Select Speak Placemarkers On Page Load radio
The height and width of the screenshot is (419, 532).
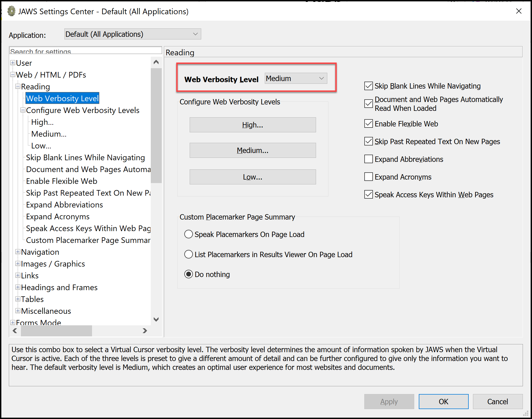pyautogui.click(x=189, y=234)
